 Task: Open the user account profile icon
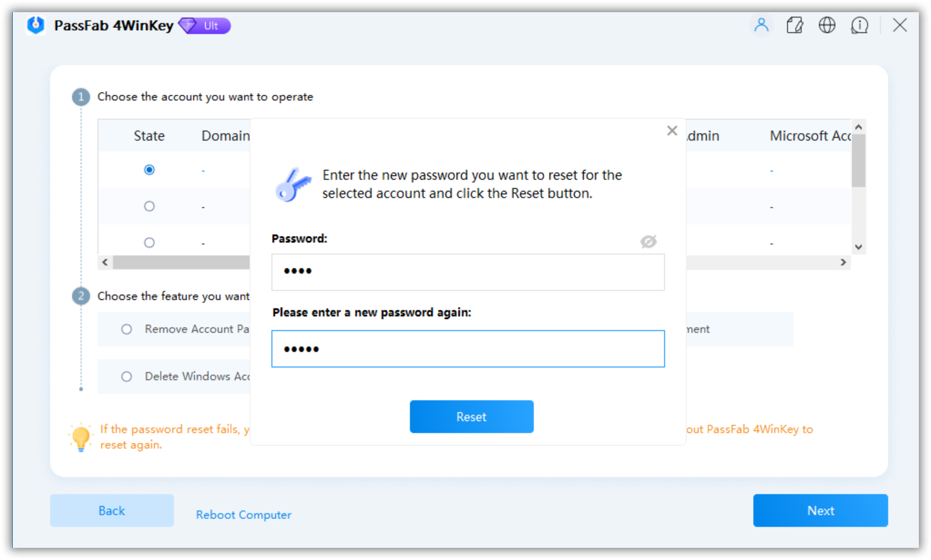(x=762, y=25)
